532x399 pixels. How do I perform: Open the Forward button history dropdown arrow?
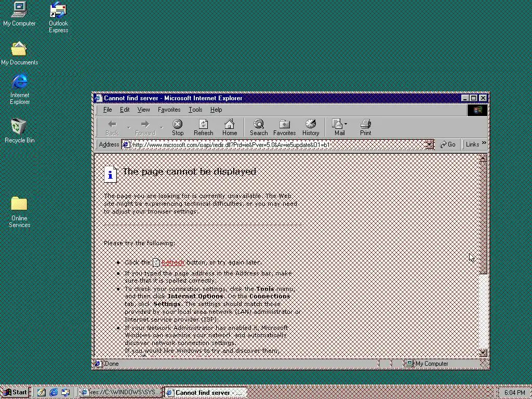click(x=162, y=128)
